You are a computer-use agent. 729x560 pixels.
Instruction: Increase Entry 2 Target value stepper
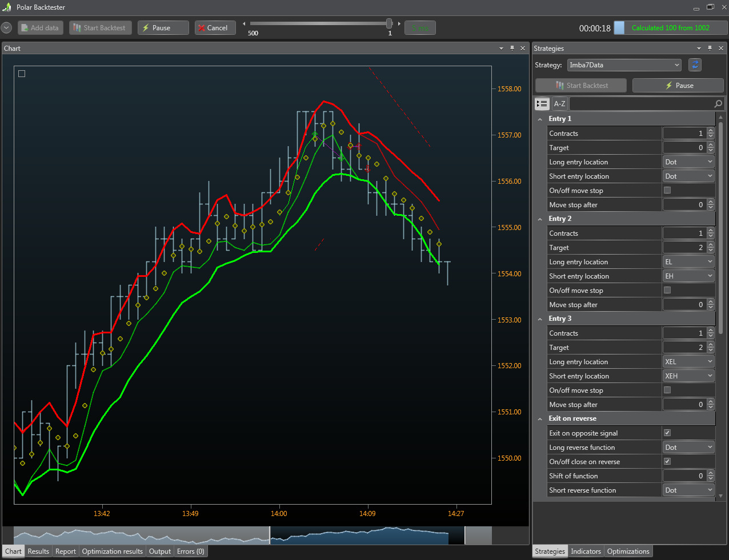[x=711, y=245]
